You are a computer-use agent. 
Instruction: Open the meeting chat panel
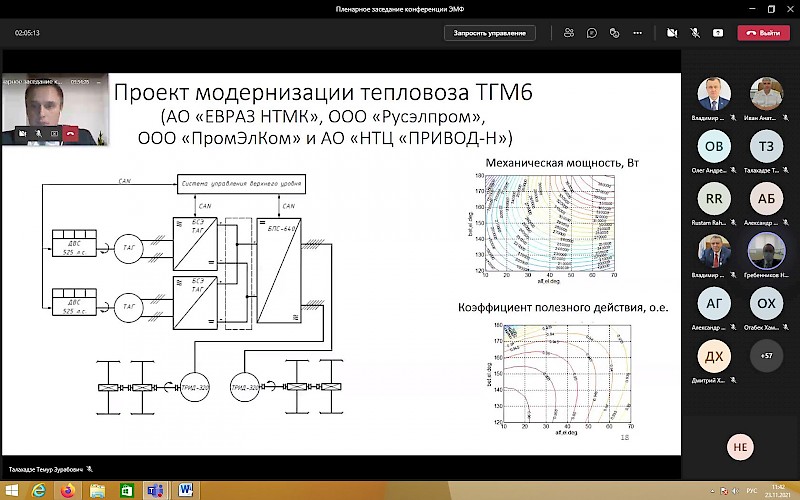(x=592, y=33)
